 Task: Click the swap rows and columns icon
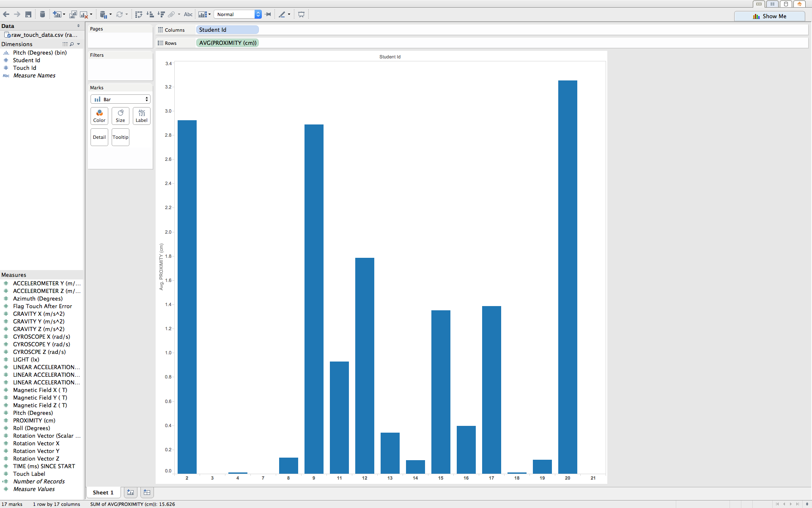click(x=138, y=14)
